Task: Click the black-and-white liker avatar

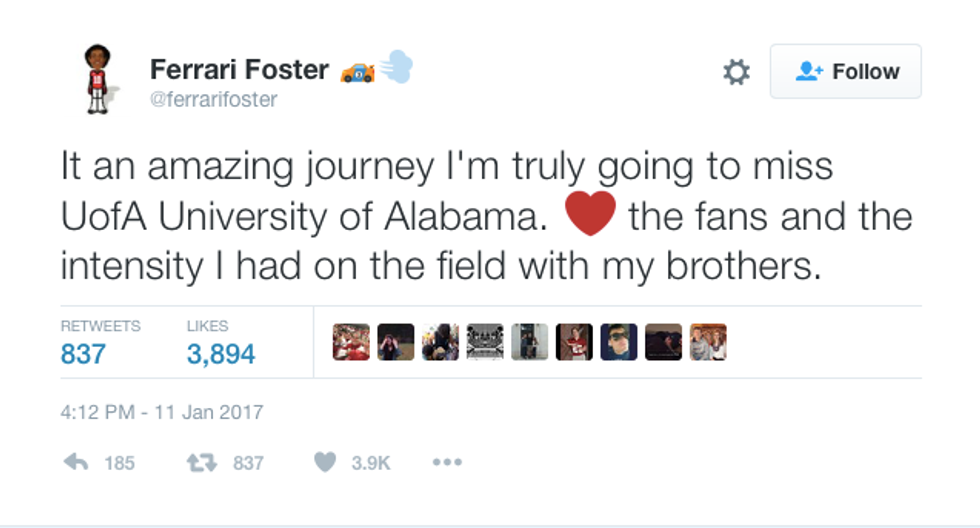Action: (x=485, y=342)
